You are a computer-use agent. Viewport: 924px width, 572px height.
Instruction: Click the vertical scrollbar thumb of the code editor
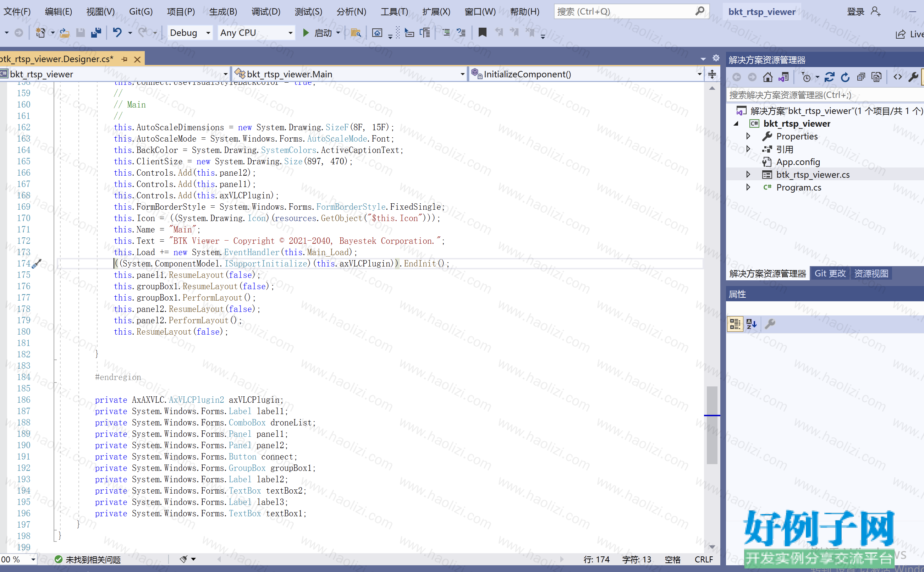[x=712, y=425]
